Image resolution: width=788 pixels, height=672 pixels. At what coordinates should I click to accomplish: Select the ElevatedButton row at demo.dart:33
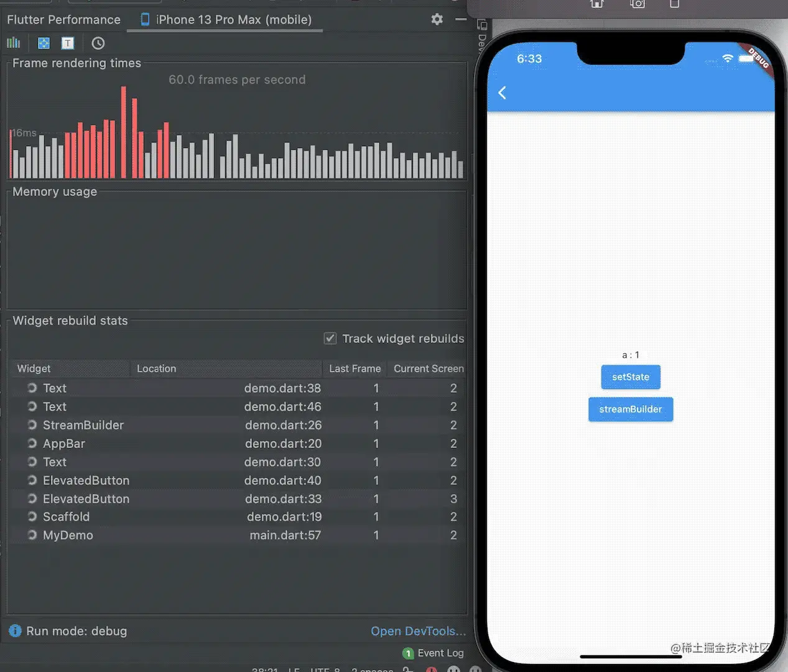238,498
